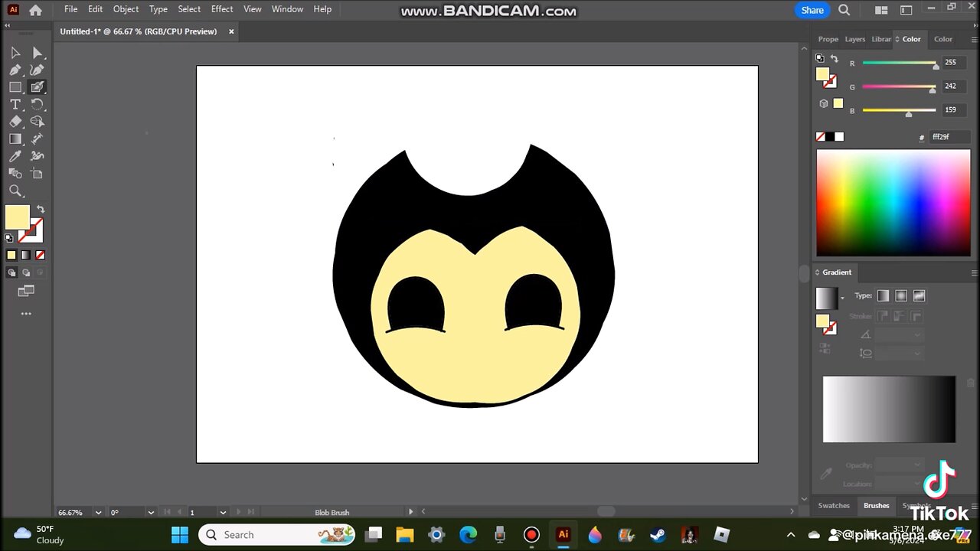Image resolution: width=980 pixels, height=551 pixels.
Task: Select the Rectangle tool
Action: 15,87
